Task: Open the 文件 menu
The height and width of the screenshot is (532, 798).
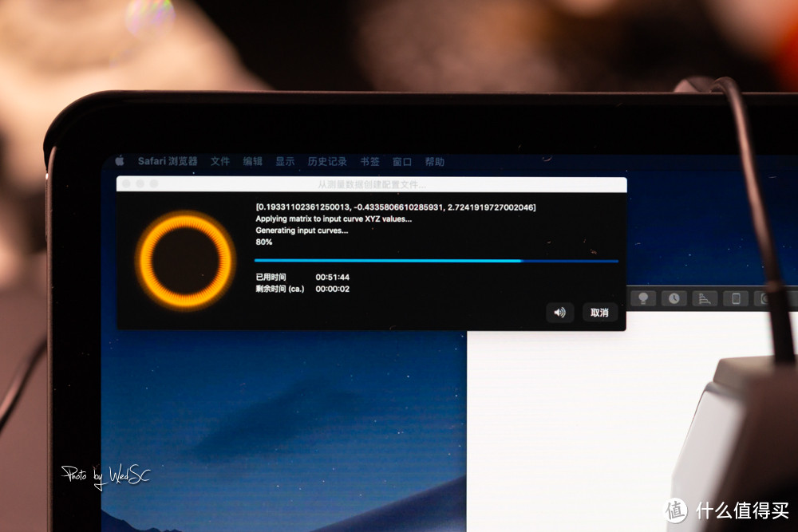Action: click(x=220, y=161)
